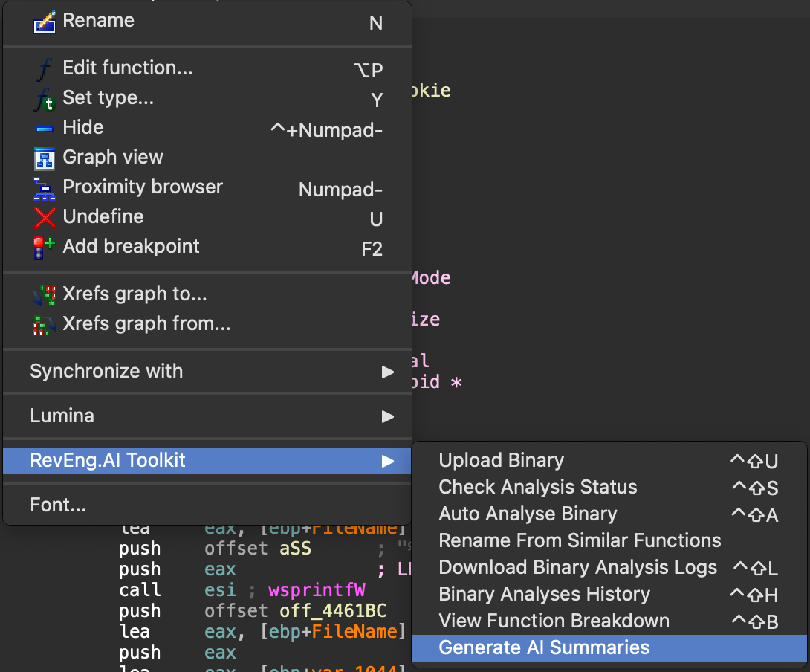Click the Proximity browser icon
Image resolution: width=810 pixels, height=672 pixels.
point(45,188)
